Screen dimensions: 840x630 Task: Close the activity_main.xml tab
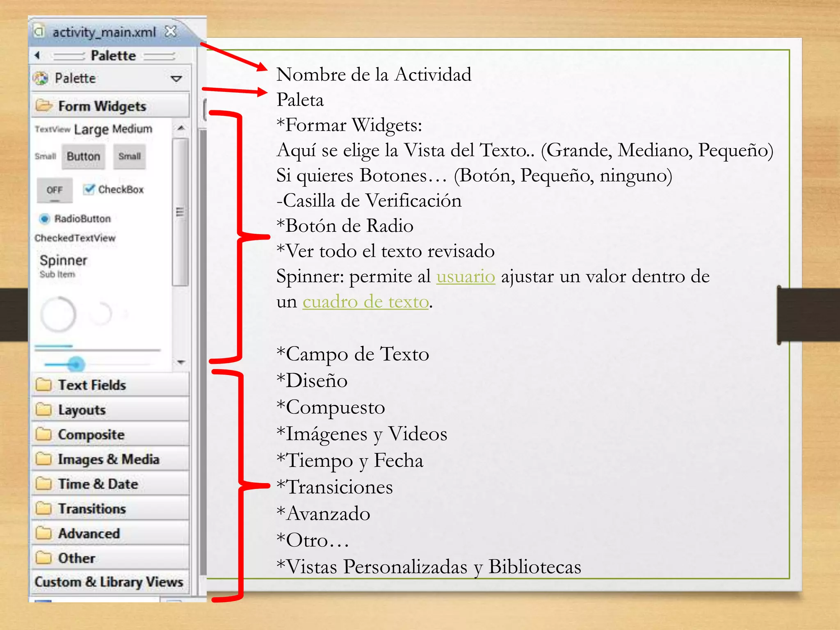coord(171,31)
